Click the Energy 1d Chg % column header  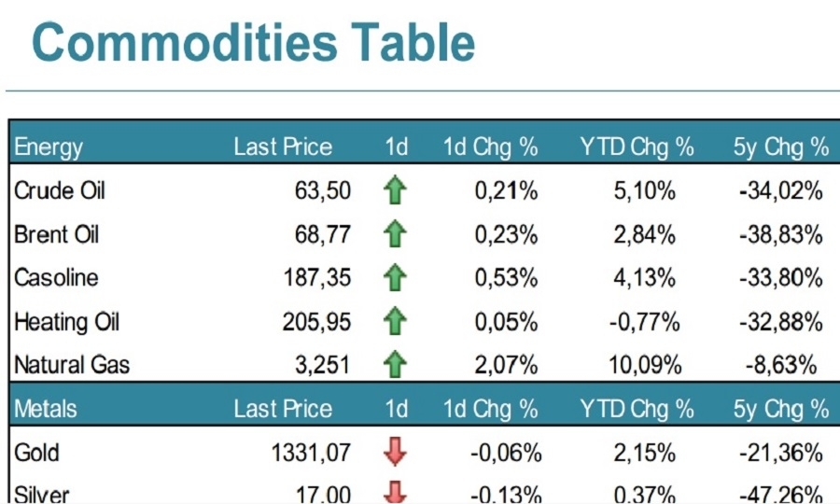(x=490, y=147)
